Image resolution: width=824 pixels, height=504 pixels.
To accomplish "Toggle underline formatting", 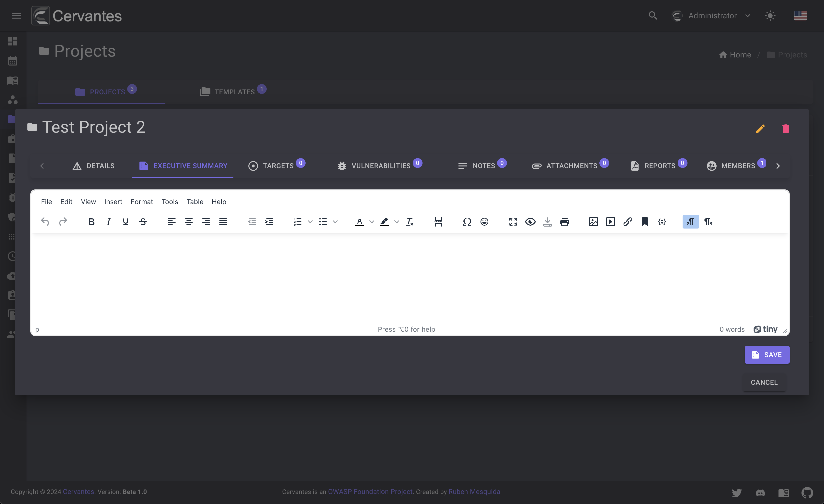I will coord(126,222).
